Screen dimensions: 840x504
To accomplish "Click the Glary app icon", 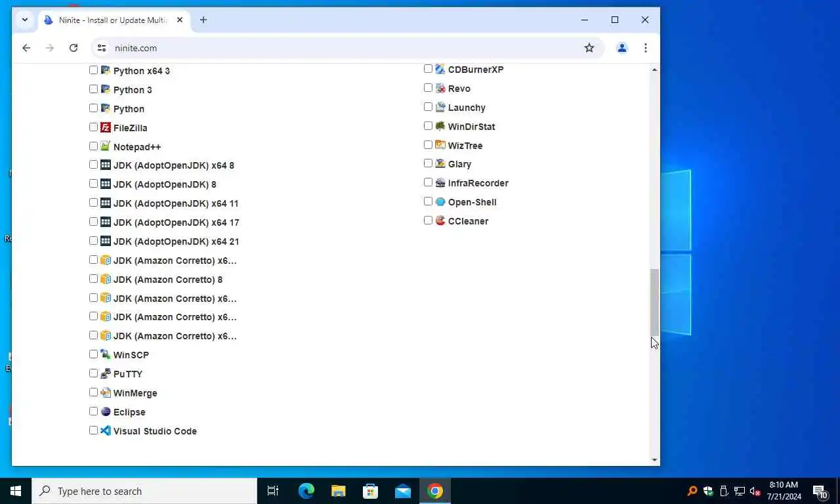I will point(440,163).
